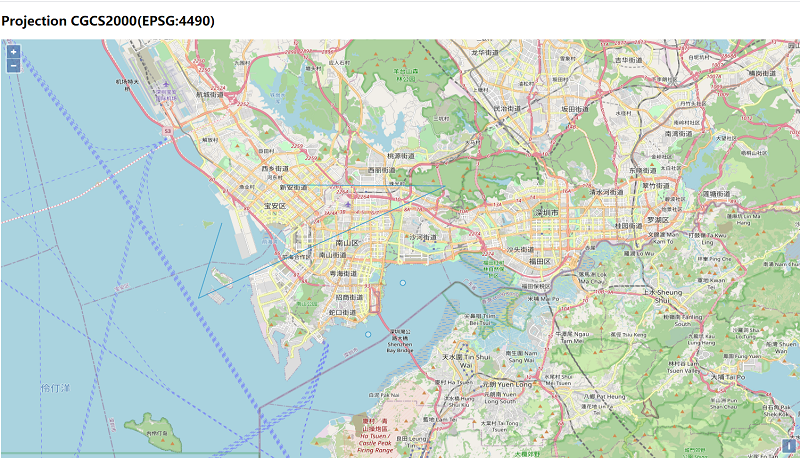Viewport: 800px width, 458px height.
Task: Click the Shenzhen Bay Bridge label
Action: click(x=399, y=346)
